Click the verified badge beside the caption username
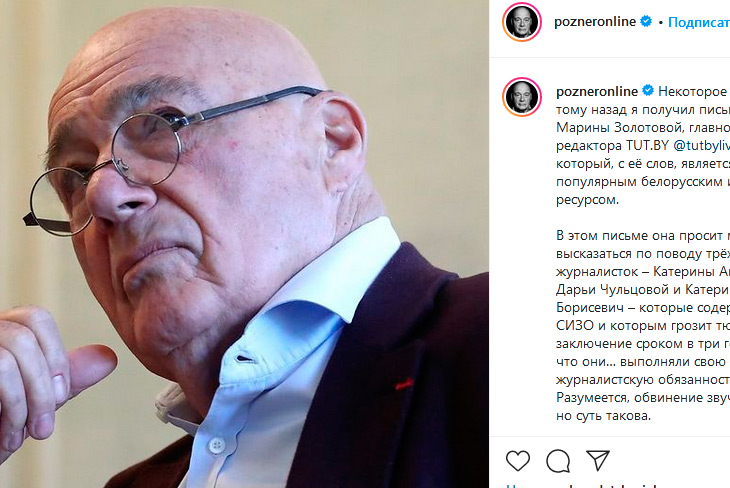 648,90
